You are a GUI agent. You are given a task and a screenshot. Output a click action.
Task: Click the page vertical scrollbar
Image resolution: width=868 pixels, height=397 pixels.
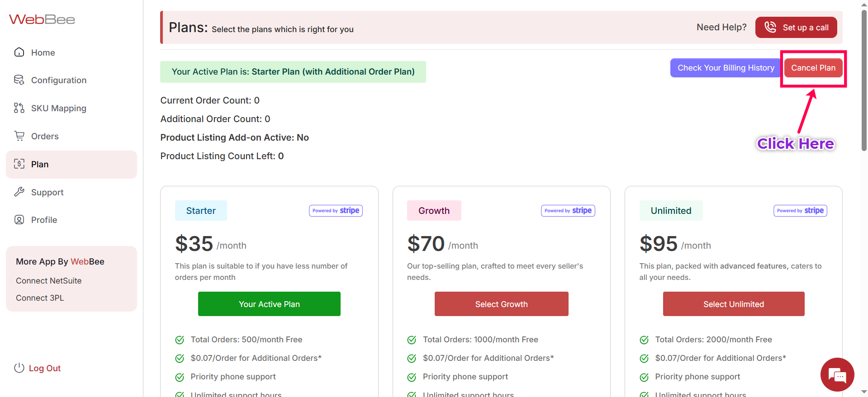[x=864, y=81]
